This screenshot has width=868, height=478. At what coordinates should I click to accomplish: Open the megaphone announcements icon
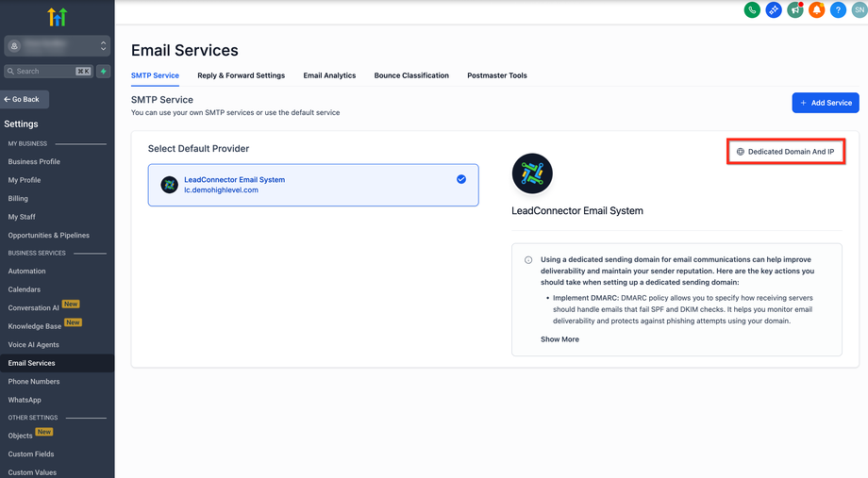click(795, 10)
